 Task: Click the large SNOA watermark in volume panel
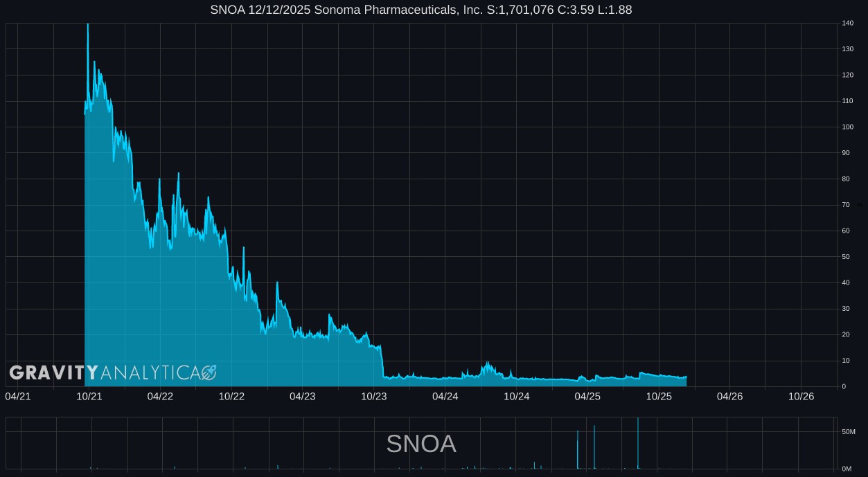pyautogui.click(x=421, y=444)
